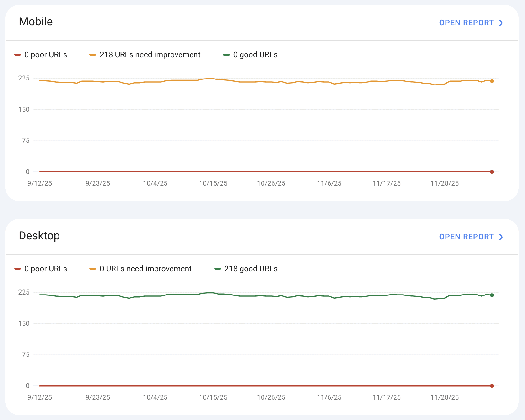The image size is (525, 420).
Task: Open the Desktop Core Web Vitals report
Action: pyautogui.click(x=466, y=237)
